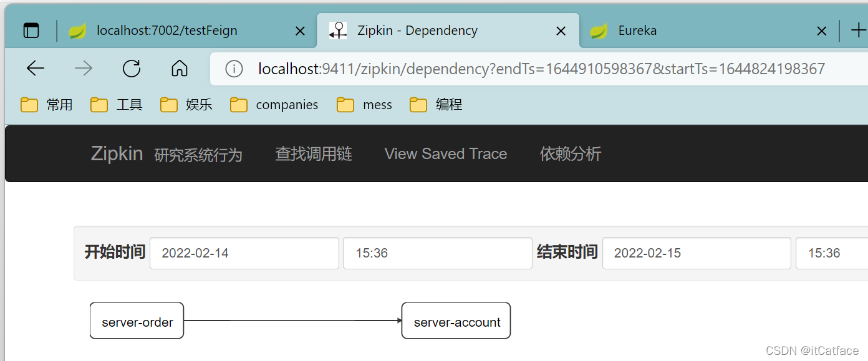Close the Zipkin - Dependency tab

pyautogui.click(x=561, y=31)
